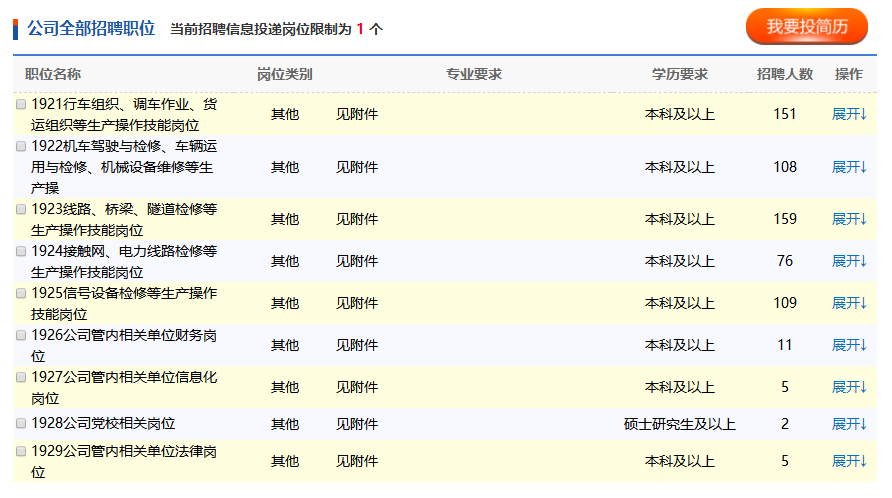
Task: Click the 职位名称 column header
Action: [x=53, y=74]
